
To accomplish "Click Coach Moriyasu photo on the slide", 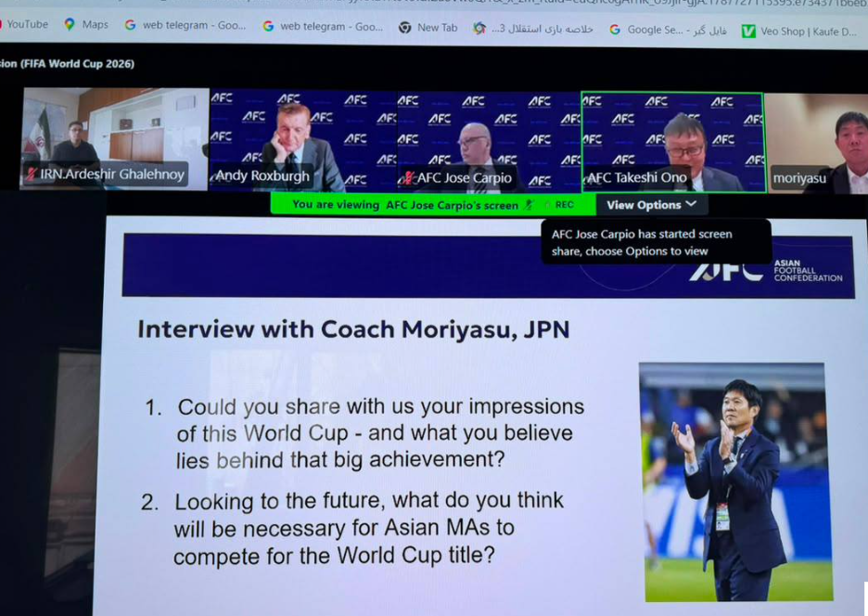I will [735, 481].
